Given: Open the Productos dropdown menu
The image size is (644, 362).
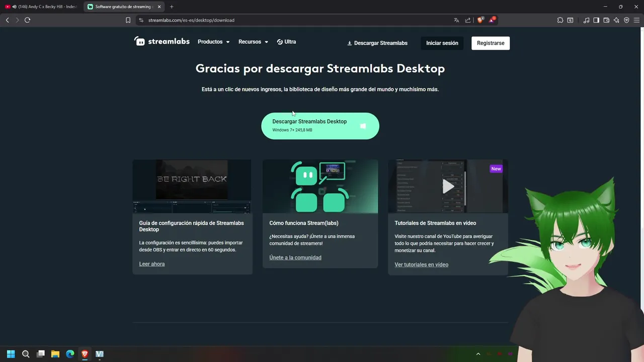Looking at the screenshot, I should click(x=213, y=42).
